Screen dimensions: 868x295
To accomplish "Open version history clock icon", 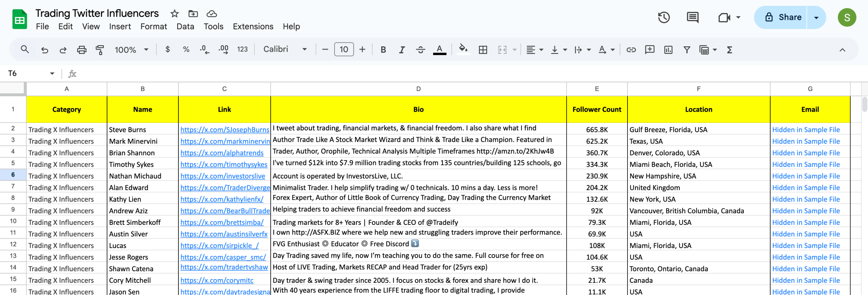I will [663, 17].
